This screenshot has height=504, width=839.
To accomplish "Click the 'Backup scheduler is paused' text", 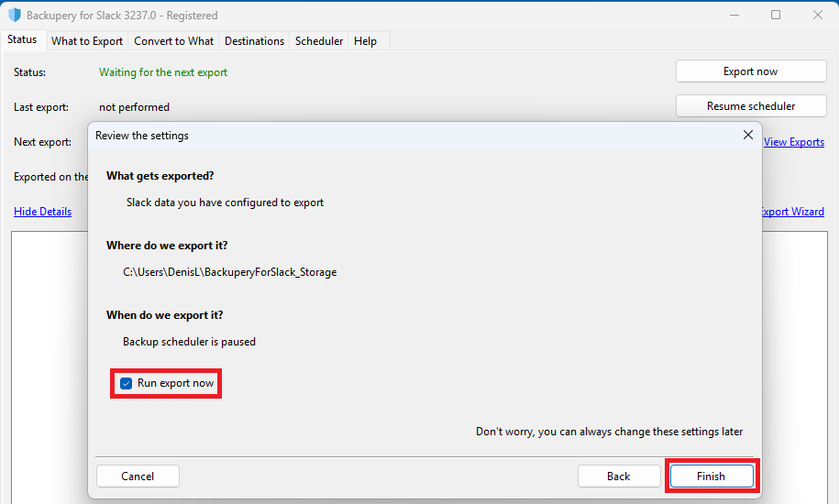I will click(190, 342).
